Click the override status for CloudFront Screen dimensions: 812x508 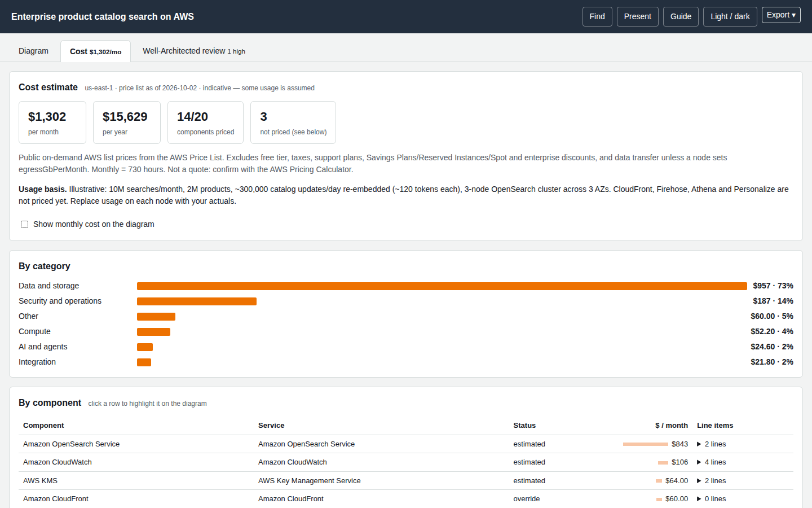coord(527,499)
